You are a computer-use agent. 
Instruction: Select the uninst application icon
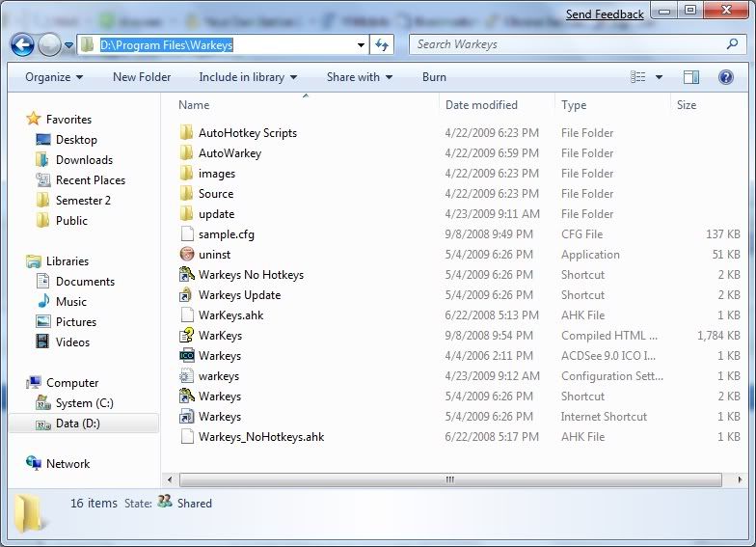coord(187,254)
